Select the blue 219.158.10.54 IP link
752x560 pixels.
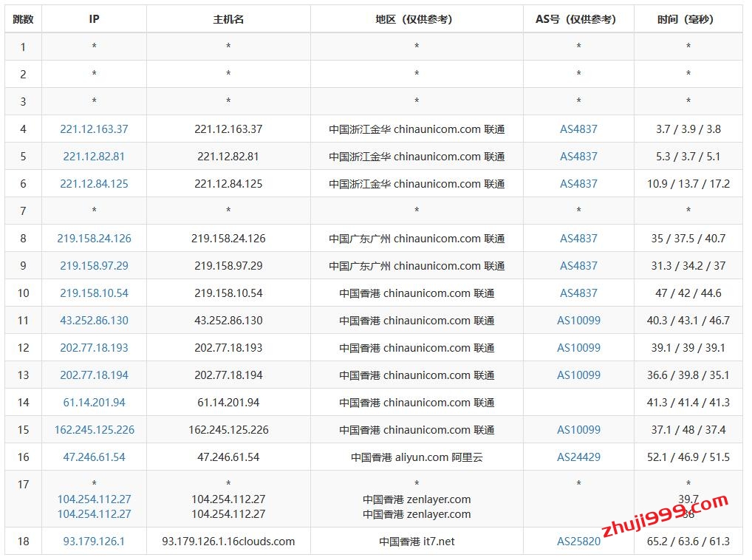click(94, 293)
